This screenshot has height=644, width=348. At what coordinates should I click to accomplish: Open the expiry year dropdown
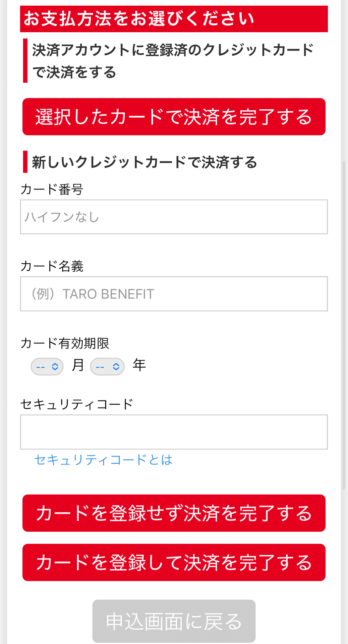(x=107, y=367)
